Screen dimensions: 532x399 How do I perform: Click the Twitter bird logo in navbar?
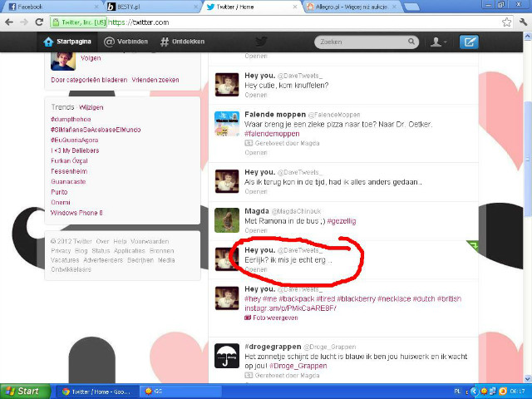(261, 42)
